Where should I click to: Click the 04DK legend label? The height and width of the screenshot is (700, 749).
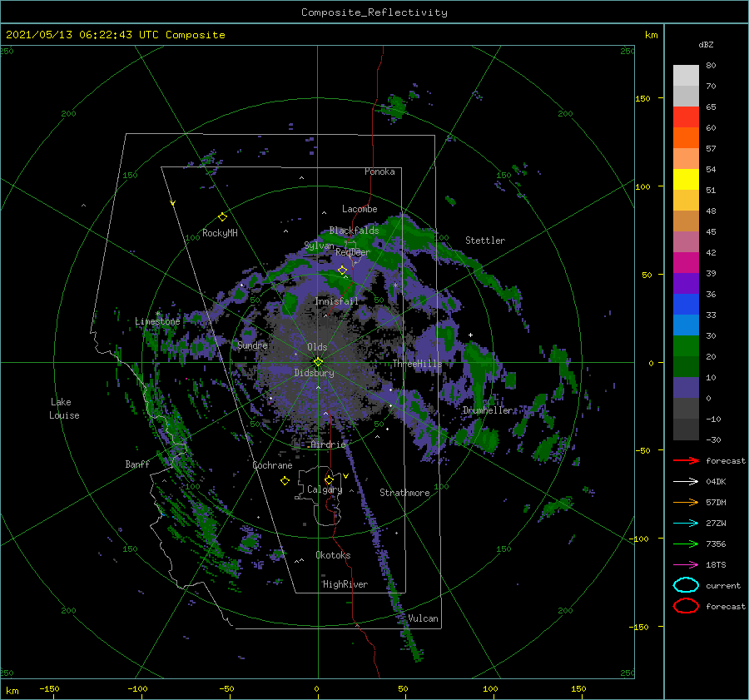point(716,482)
